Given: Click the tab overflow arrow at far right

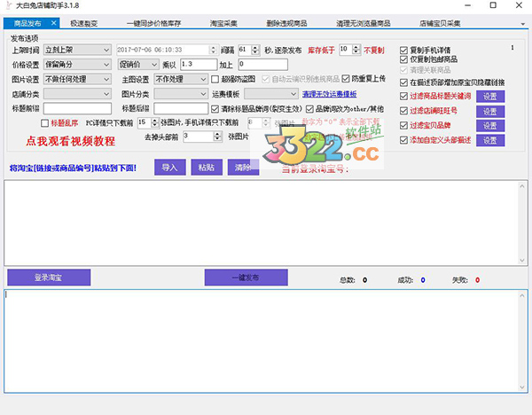Looking at the screenshot, I should click(x=523, y=23).
